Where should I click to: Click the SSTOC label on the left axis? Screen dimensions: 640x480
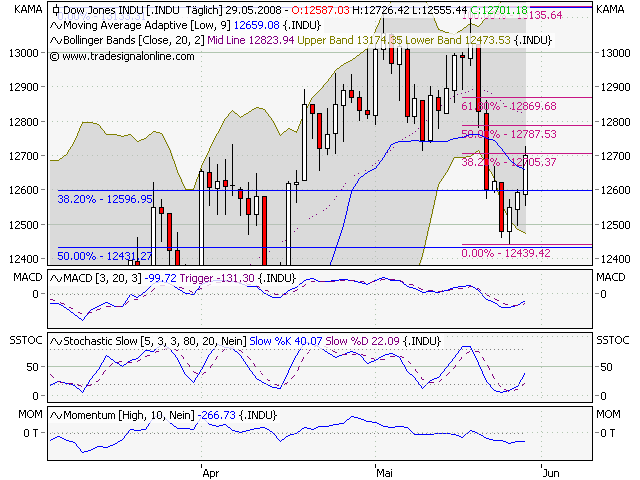pos(26,340)
